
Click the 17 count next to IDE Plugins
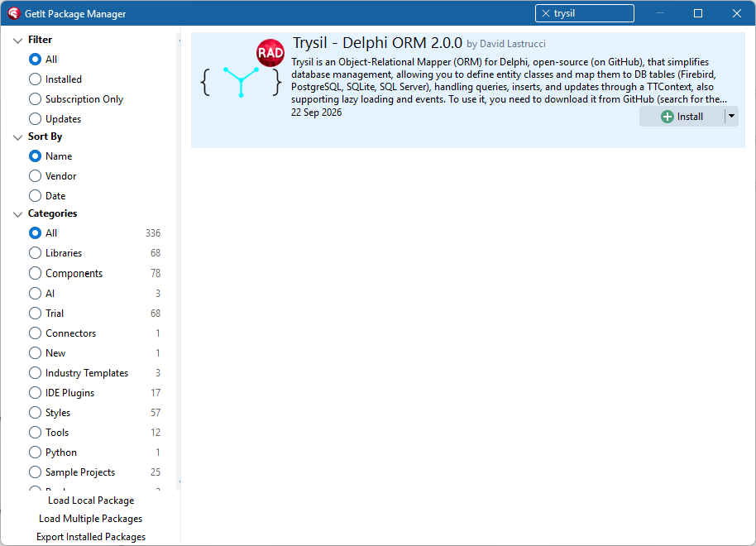tap(156, 393)
